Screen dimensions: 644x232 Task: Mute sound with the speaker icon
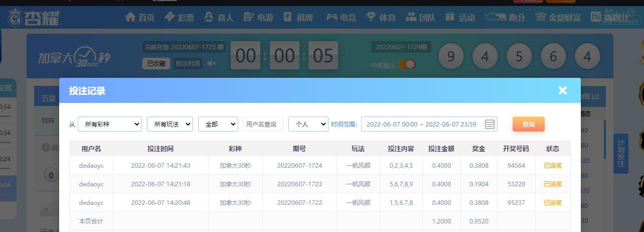click(x=212, y=63)
